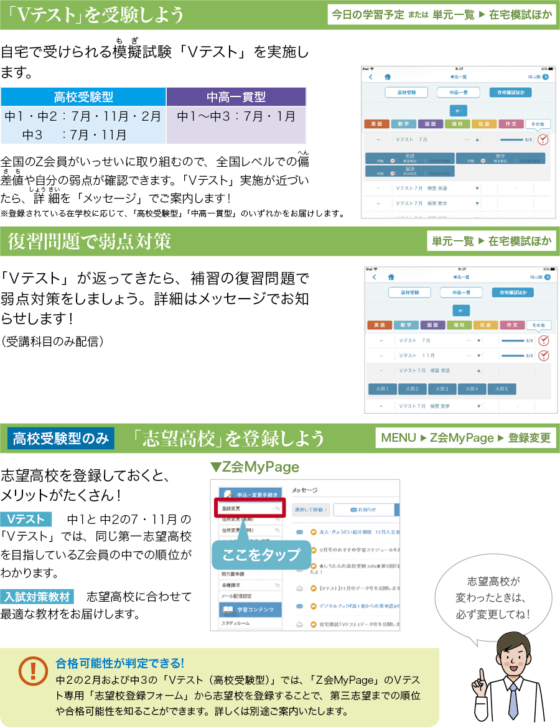This screenshot has width=560, height=728.
Task: Select the pink 作文 tab in the 「Vテスト」を受験しよう screenshot
Action: (x=511, y=124)
